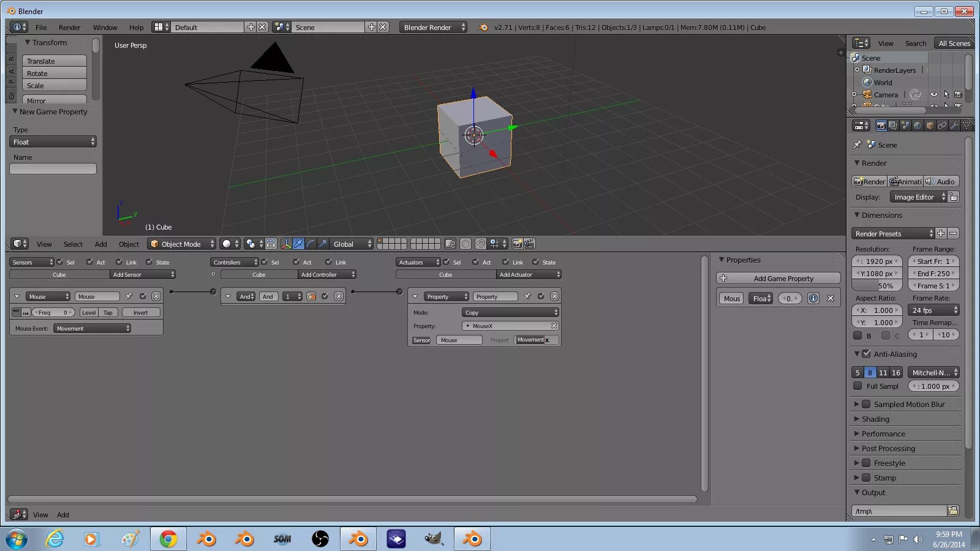Add a render preset with plus
Image resolution: width=980 pixels, height=551 pixels.
pyautogui.click(x=941, y=233)
